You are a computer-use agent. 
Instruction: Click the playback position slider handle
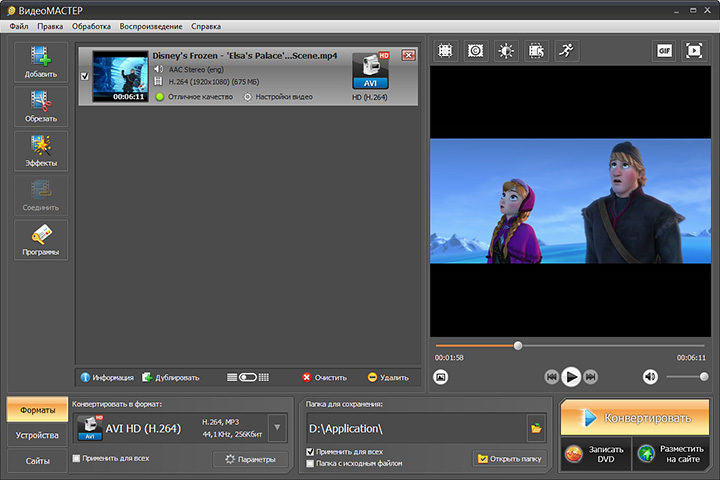518,345
